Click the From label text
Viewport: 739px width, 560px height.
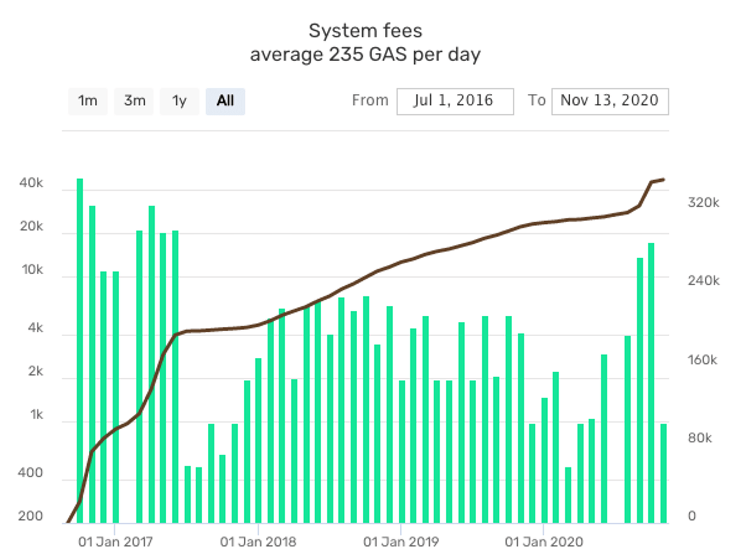point(370,101)
